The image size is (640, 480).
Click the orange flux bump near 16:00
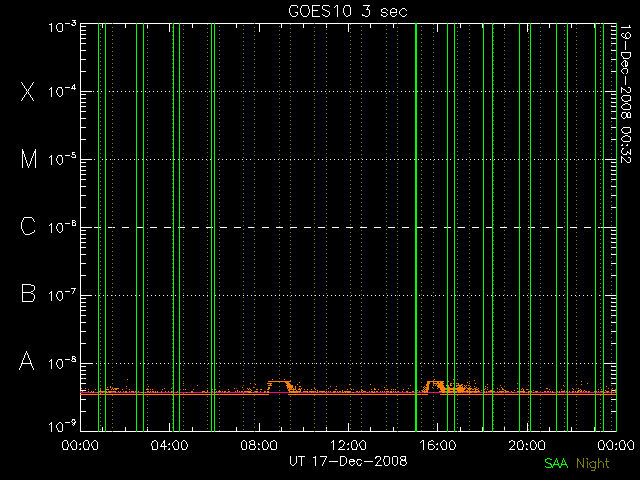(435, 387)
